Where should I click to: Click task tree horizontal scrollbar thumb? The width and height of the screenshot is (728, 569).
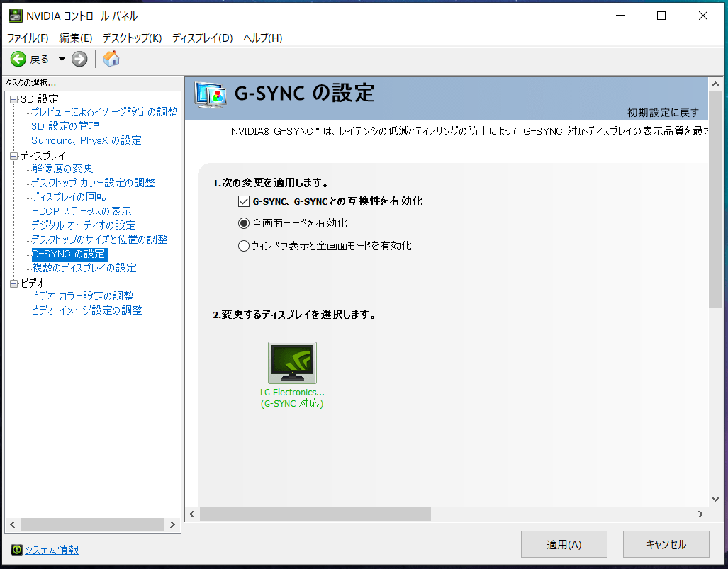pos(92,524)
